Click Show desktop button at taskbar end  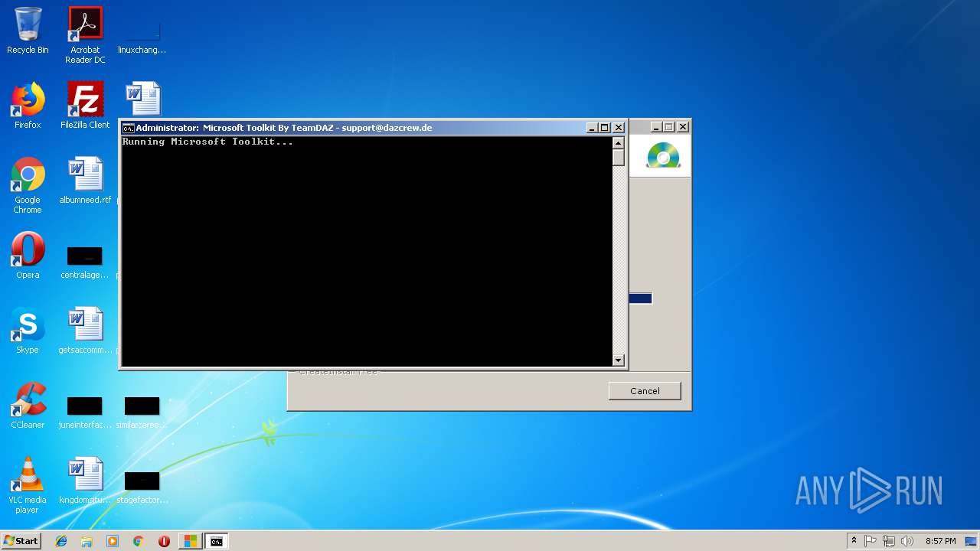coord(971,541)
